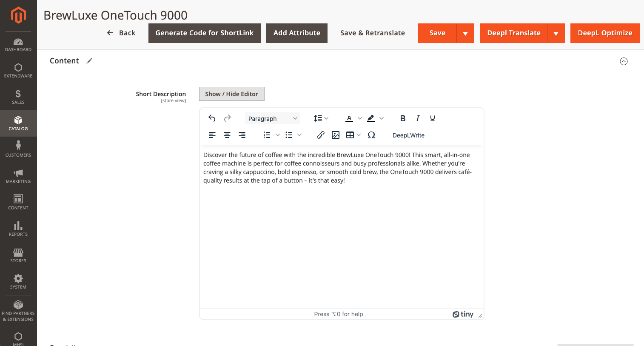
Task: Insert a table with the table icon
Action: 350,135
